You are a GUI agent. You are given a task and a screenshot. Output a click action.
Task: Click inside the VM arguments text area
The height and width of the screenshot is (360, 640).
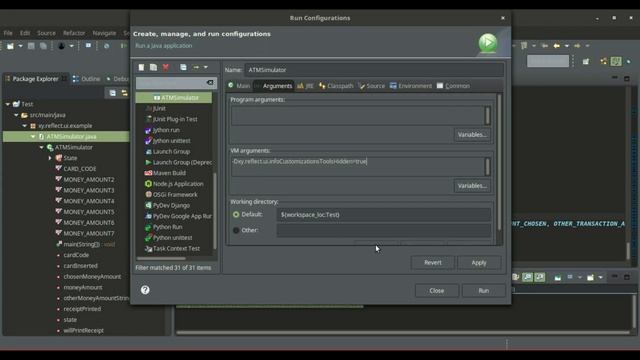[358, 167]
